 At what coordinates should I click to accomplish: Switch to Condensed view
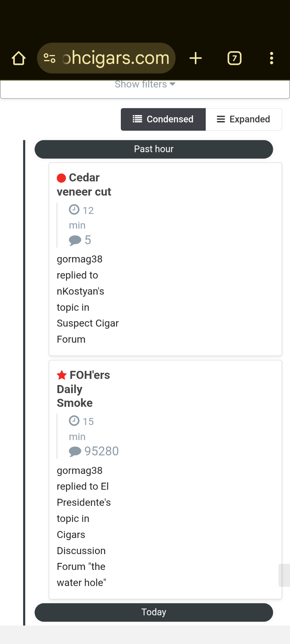coord(163,119)
